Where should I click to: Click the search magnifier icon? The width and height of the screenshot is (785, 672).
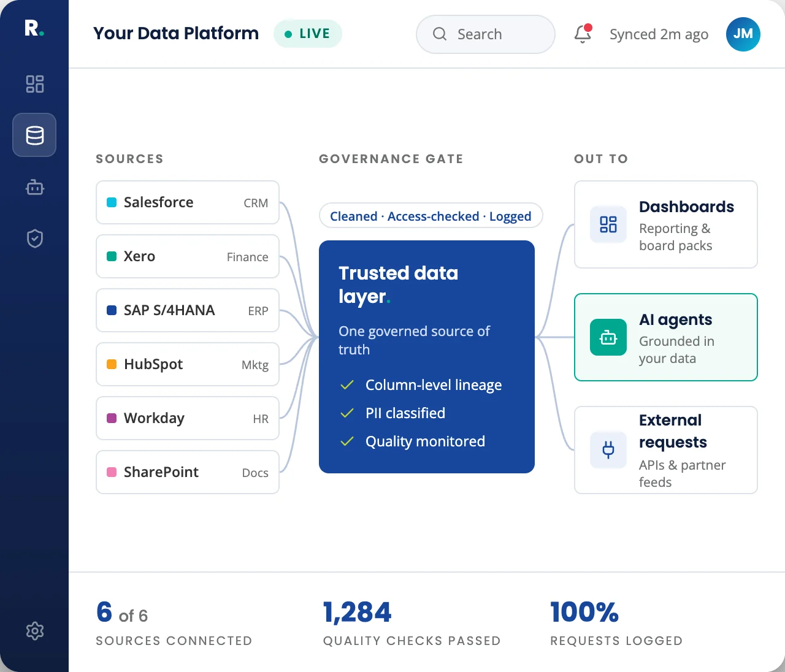point(440,34)
